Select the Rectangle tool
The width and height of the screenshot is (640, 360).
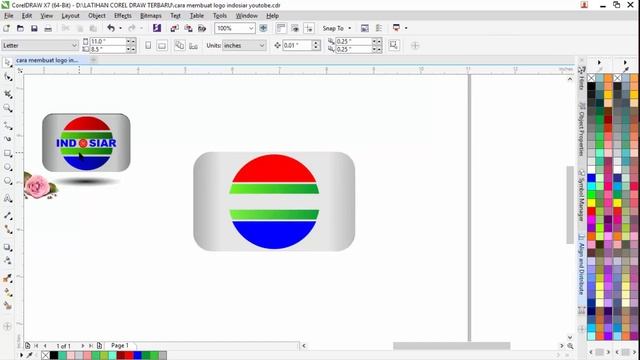(x=7, y=153)
